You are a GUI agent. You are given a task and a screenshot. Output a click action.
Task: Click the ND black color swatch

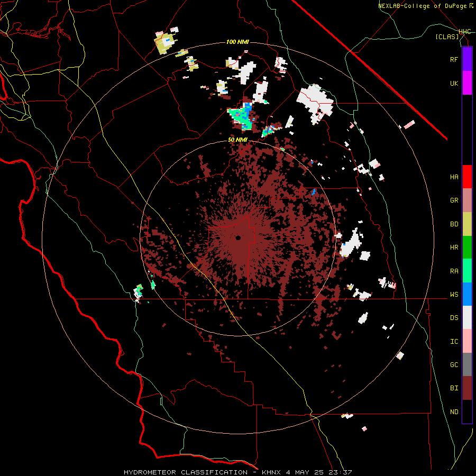pyautogui.click(x=467, y=411)
